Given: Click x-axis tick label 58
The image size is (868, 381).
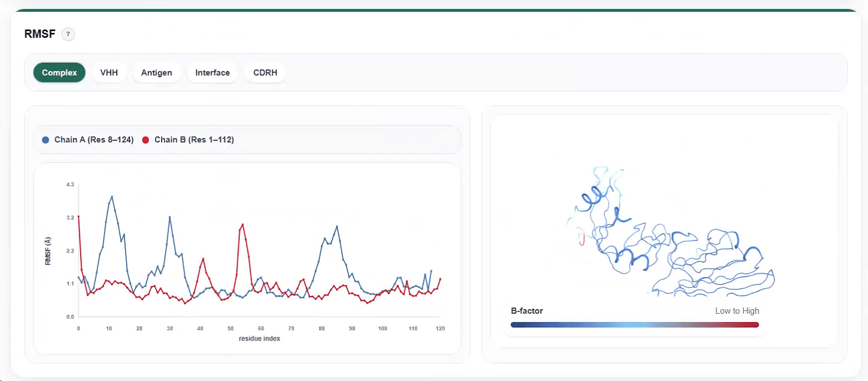Looking at the screenshot, I should coord(231,328).
